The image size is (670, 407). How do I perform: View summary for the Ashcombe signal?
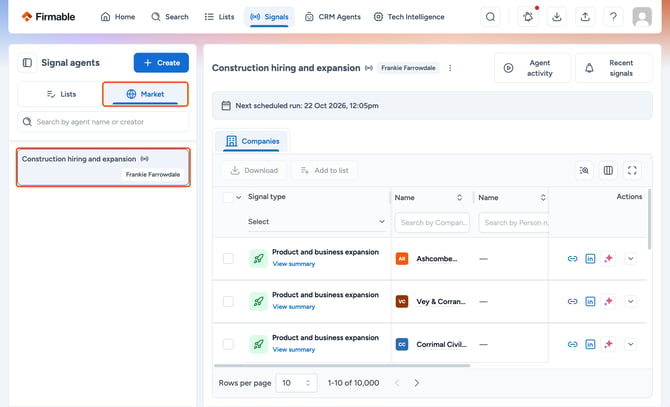coord(294,264)
